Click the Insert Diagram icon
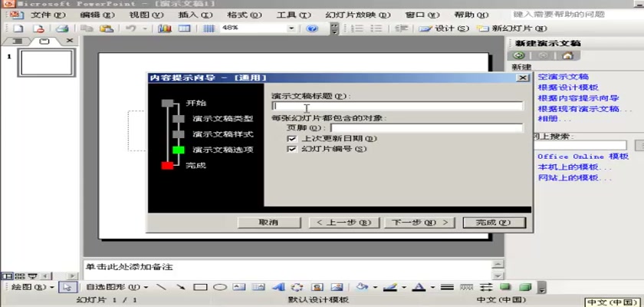The width and height of the screenshot is (644, 307). point(297,287)
